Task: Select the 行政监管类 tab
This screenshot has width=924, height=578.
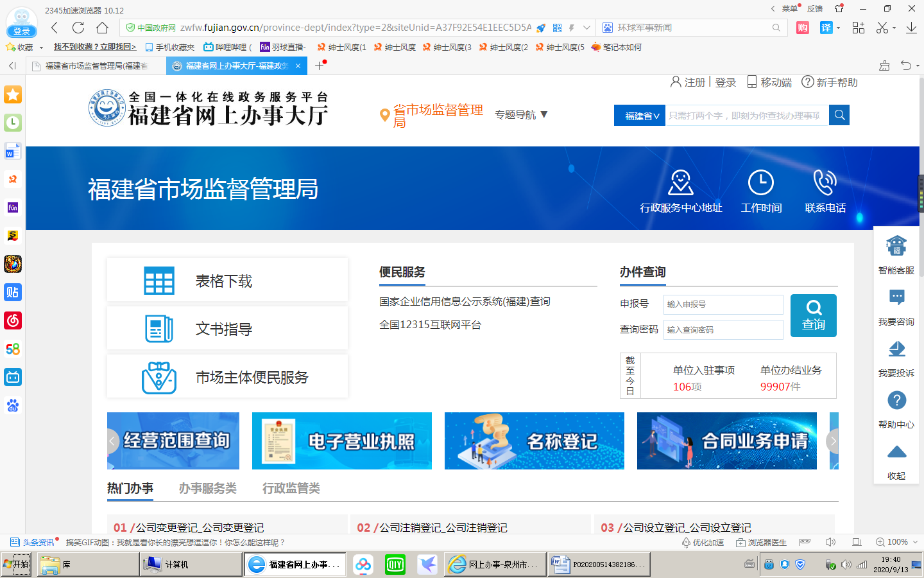Action: (x=291, y=488)
